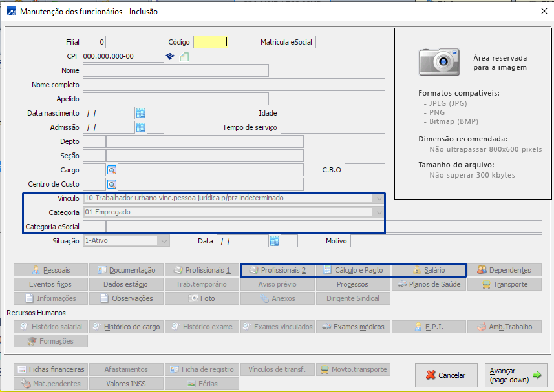Open Planos de Saúde button
Screen dimensions: 554x392
click(429, 284)
